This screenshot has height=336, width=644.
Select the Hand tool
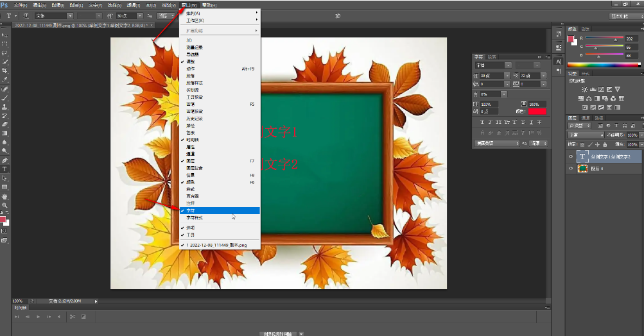coord(4,196)
